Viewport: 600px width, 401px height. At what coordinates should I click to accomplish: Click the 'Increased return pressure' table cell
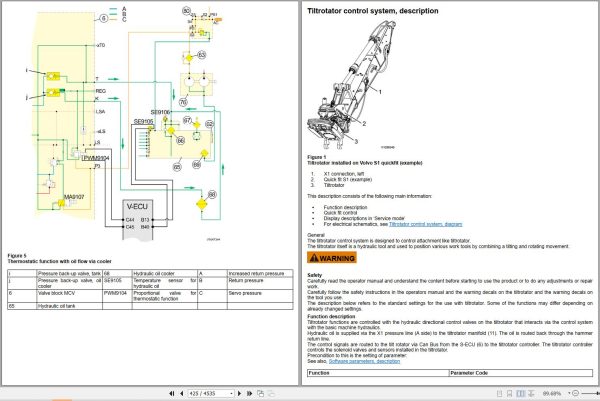(x=260, y=274)
